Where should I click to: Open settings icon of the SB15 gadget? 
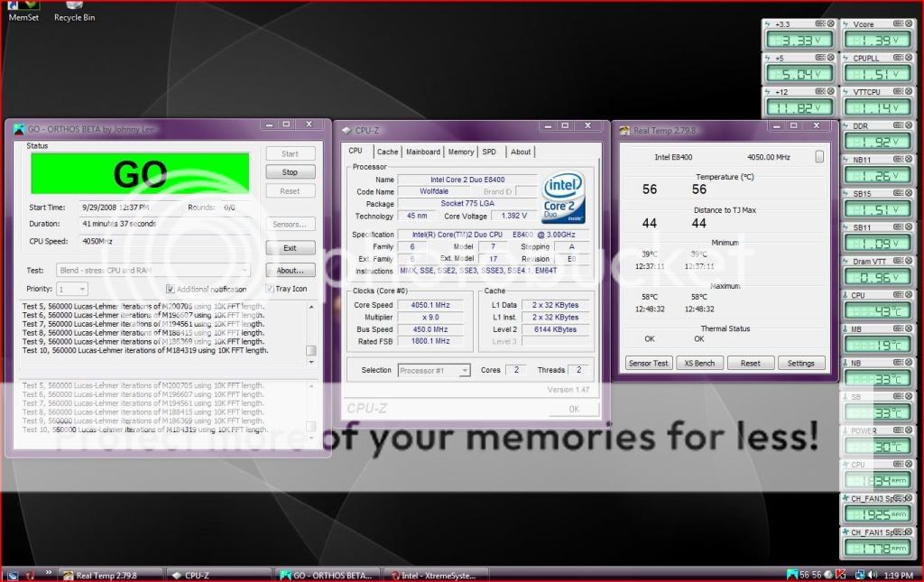(898, 192)
